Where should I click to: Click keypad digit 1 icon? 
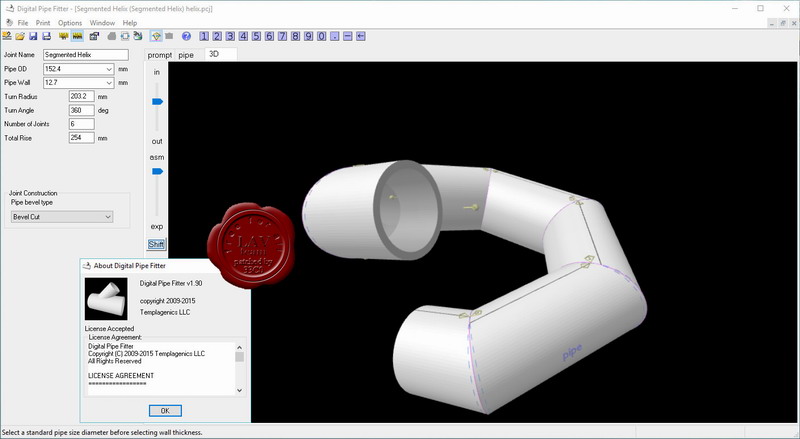click(x=204, y=36)
